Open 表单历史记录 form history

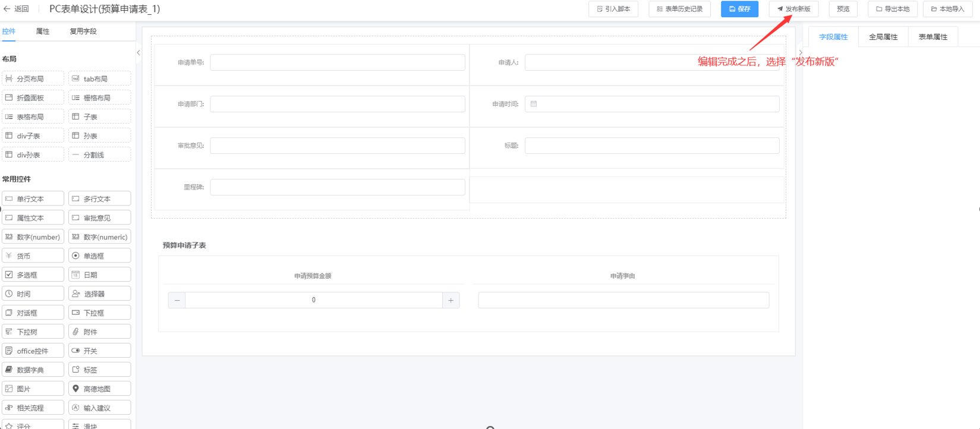point(680,9)
